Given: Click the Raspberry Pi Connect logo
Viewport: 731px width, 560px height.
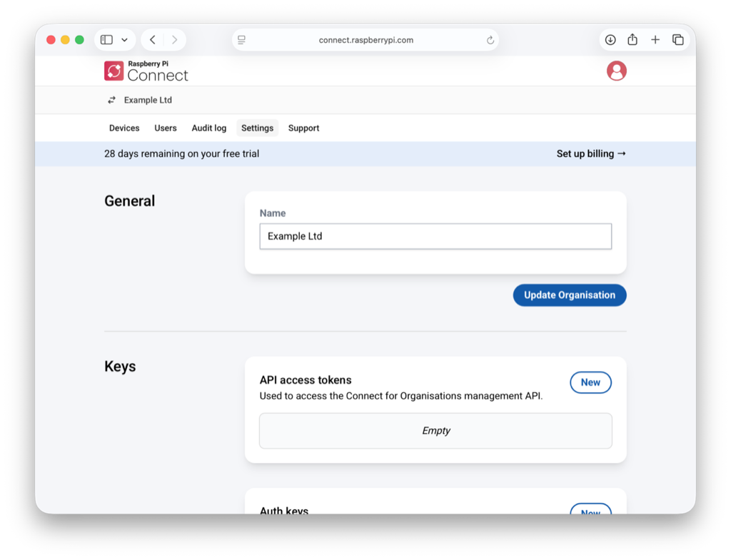Looking at the screenshot, I should click(146, 71).
